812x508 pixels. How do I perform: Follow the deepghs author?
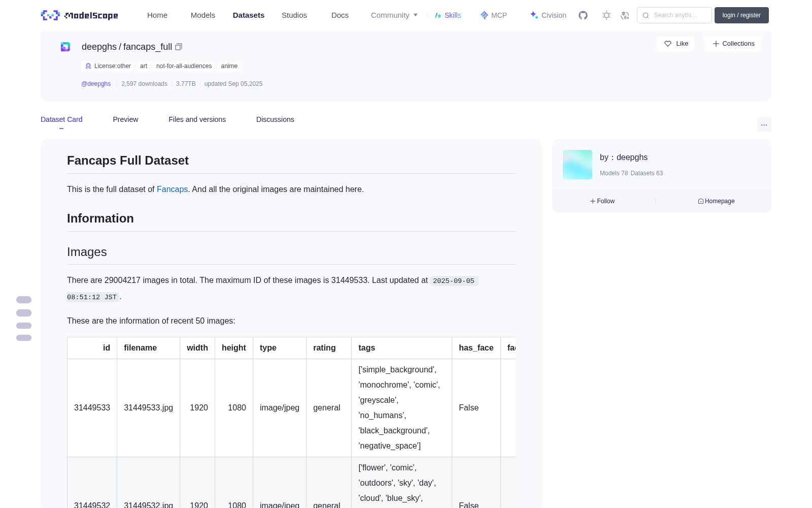[x=602, y=201]
